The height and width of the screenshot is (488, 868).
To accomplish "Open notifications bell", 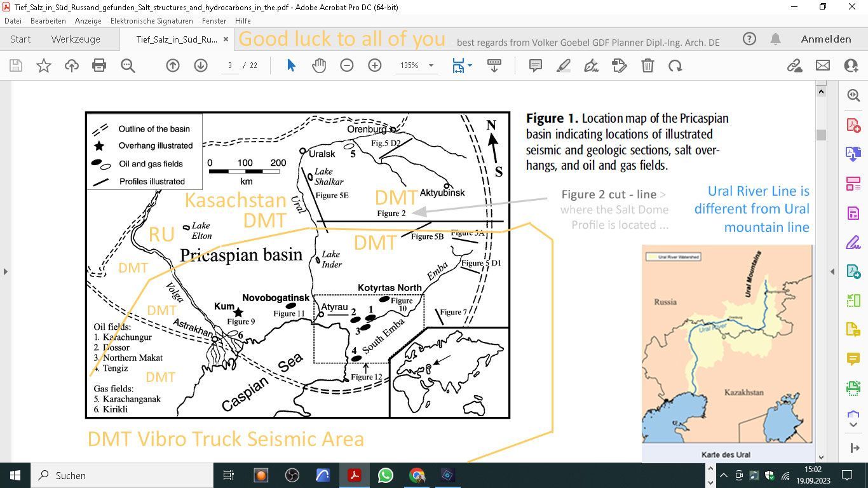I will point(775,39).
